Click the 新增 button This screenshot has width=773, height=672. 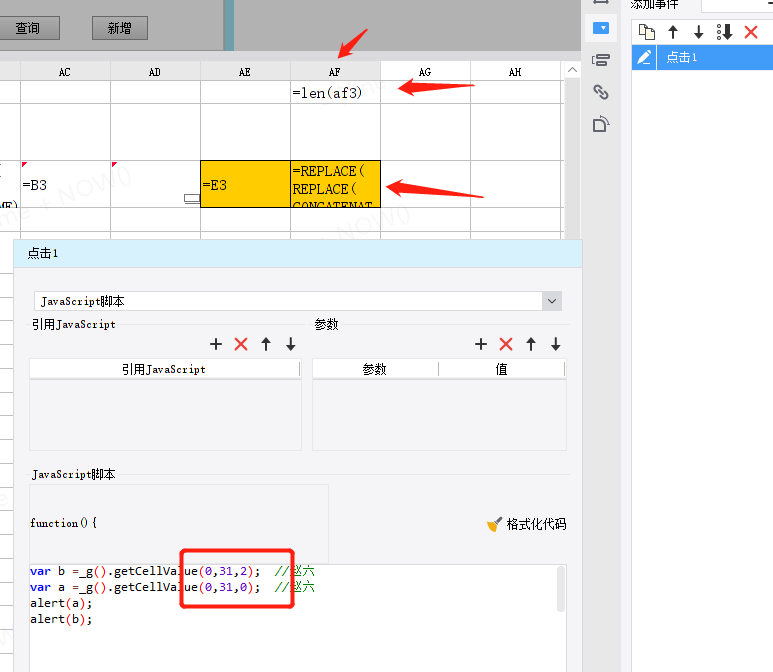[x=120, y=28]
